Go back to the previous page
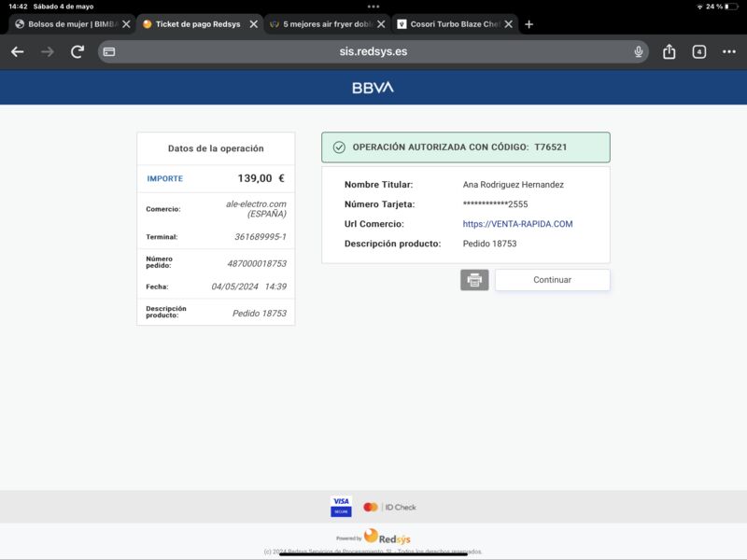 tap(17, 52)
